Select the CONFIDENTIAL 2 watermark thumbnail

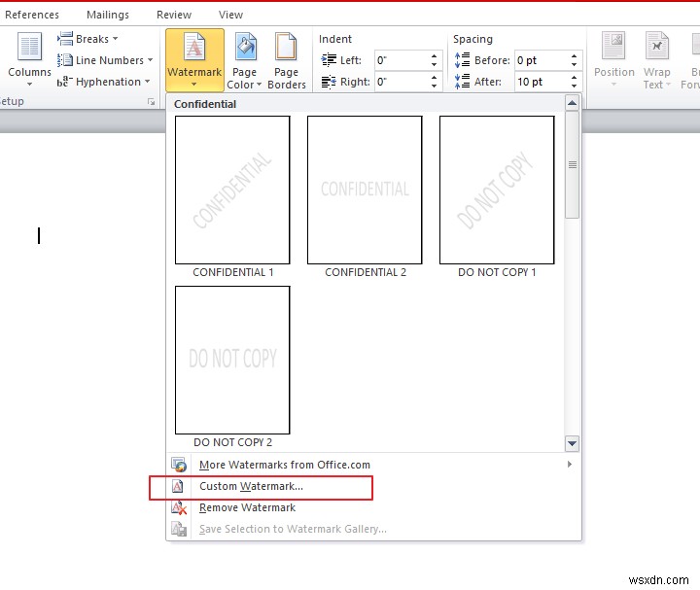pos(365,191)
